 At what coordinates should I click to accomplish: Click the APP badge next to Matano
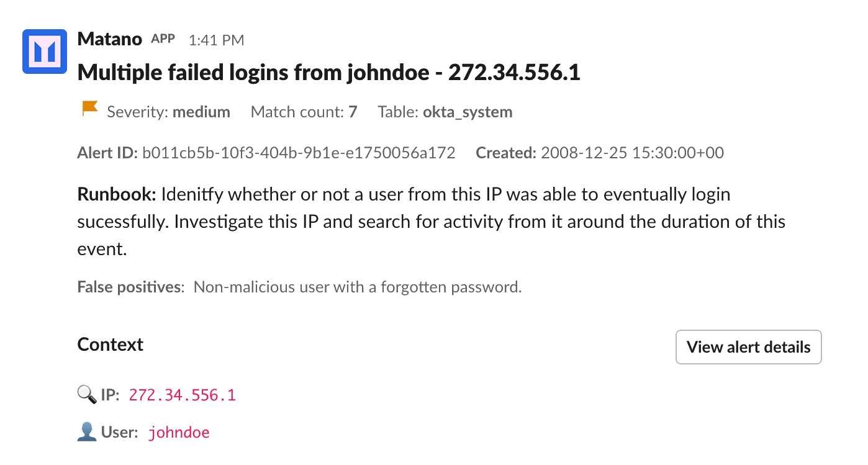(x=163, y=39)
